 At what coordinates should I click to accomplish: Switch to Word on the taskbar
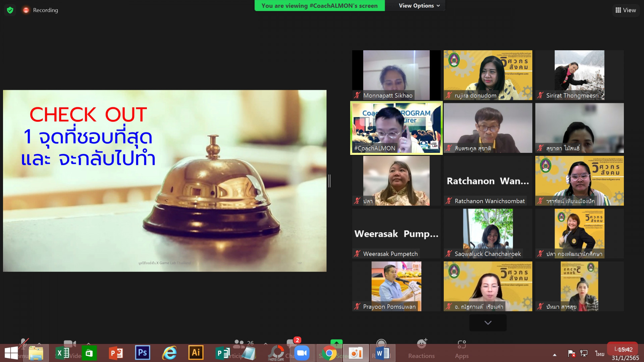(x=382, y=353)
